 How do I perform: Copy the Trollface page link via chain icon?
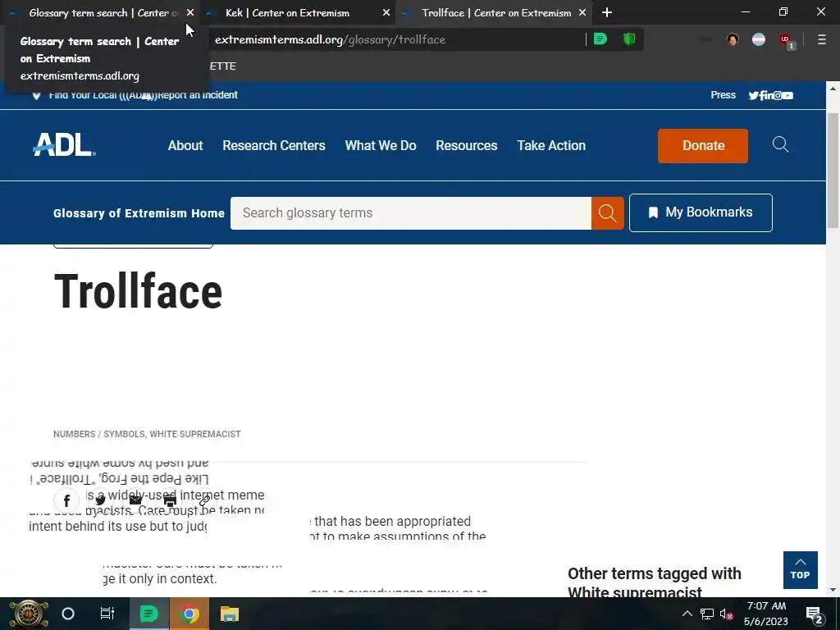point(204,500)
